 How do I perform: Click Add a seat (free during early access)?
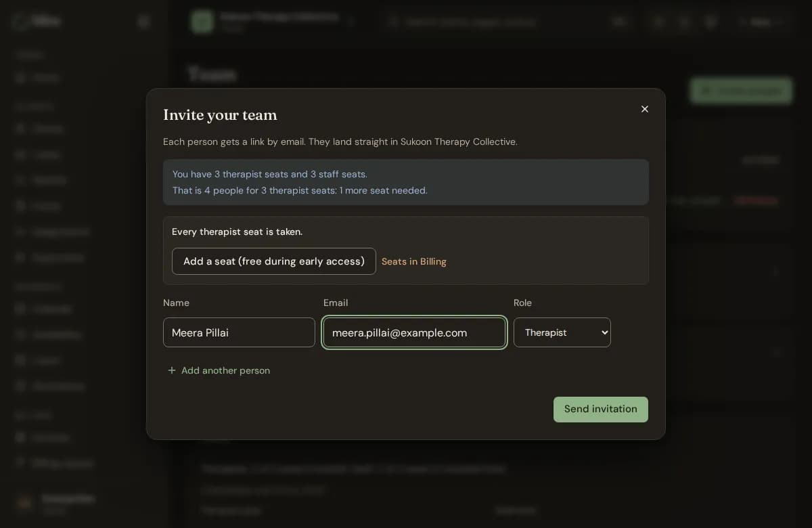coord(274,261)
